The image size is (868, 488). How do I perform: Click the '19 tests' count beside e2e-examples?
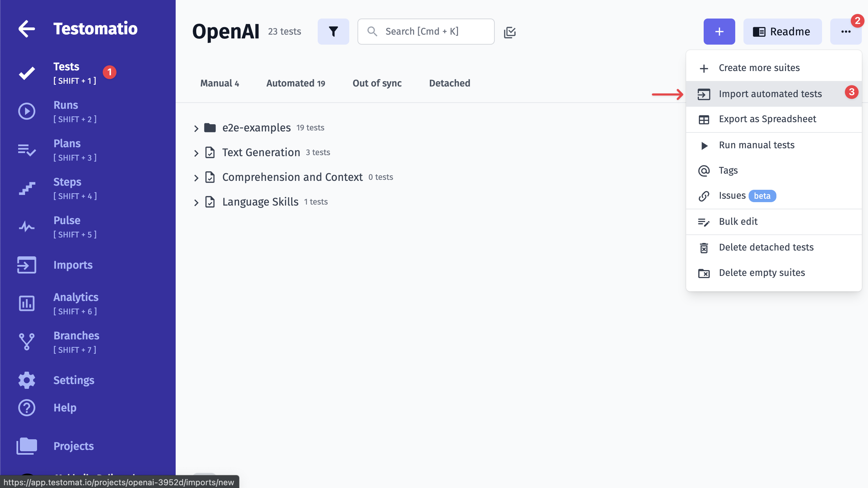[310, 128]
